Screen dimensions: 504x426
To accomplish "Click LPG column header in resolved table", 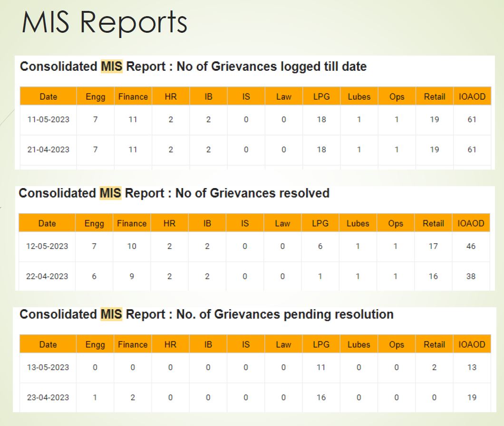I will [320, 223].
